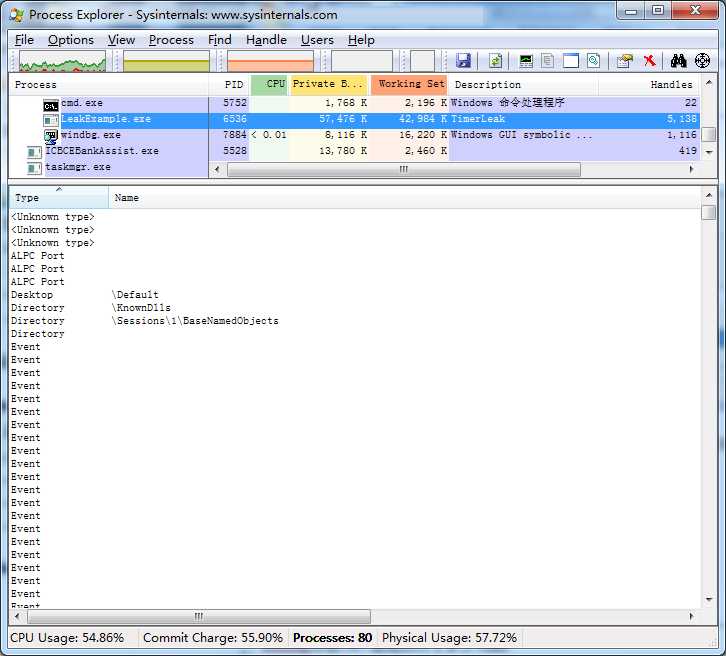Click the Save floppy disk toolbar icon

(x=463, y=61)
